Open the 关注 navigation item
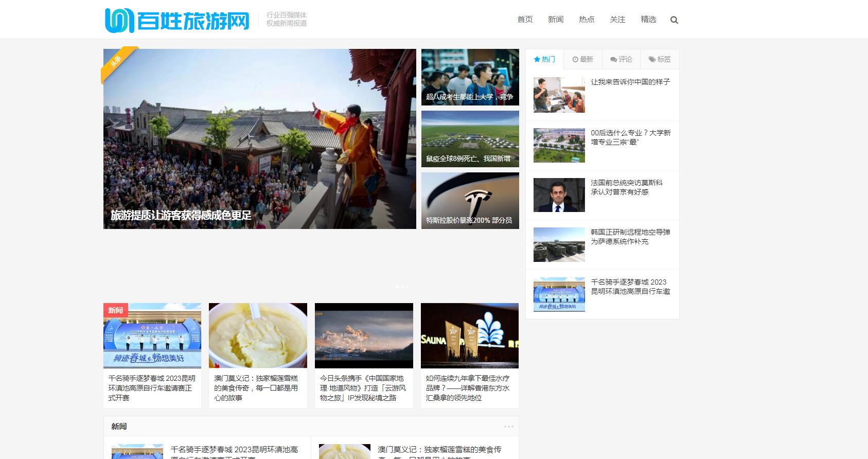The image size is (868, 459). (617, 20)
